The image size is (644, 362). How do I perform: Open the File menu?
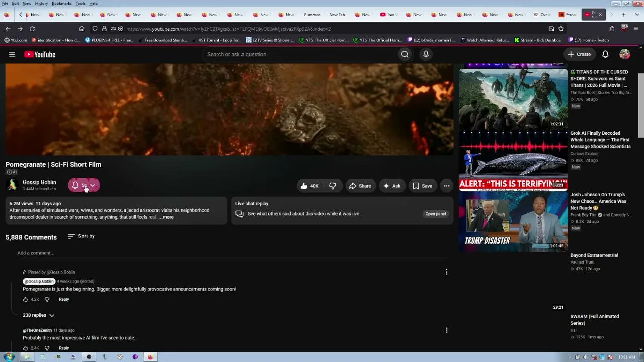pyautogui.click(x=5, y=4)
